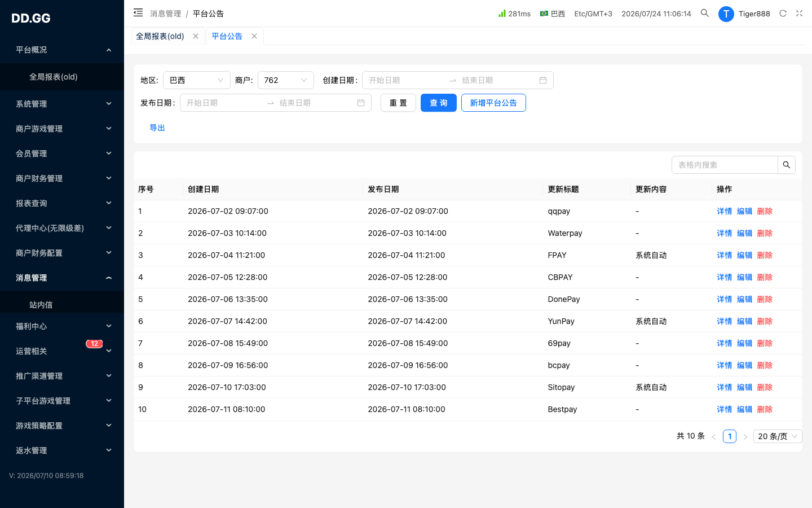Open the header search magnifier icon

point(705,13)
